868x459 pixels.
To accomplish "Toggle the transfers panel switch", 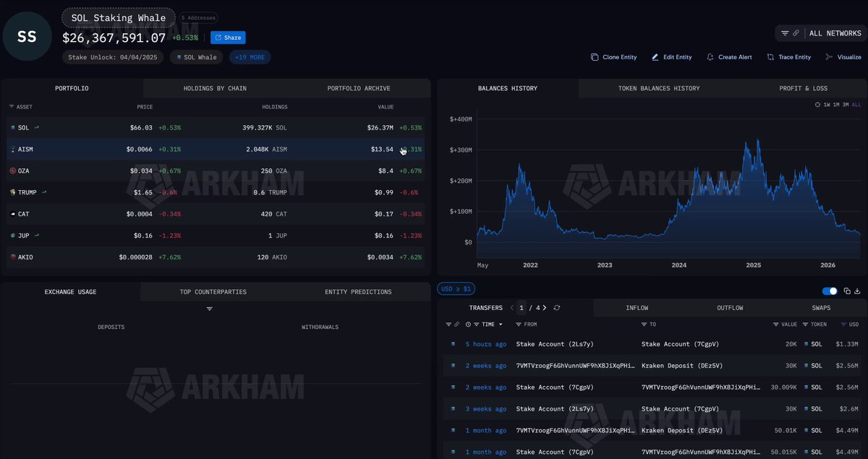I will tap(830, 291).
